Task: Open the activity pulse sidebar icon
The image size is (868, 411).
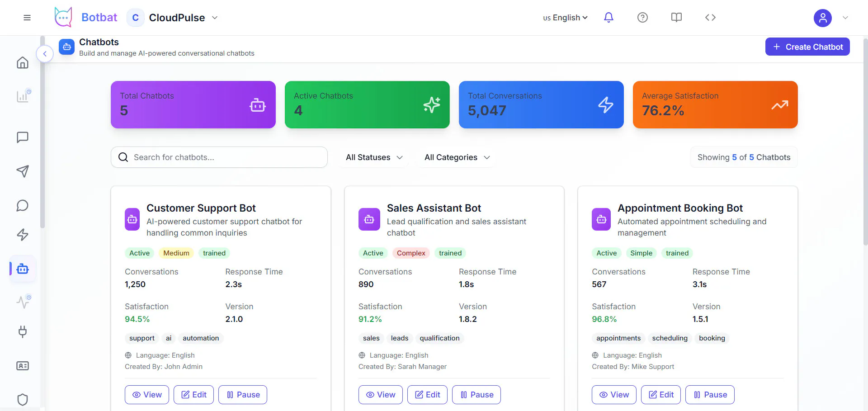Action: point(23,302)
